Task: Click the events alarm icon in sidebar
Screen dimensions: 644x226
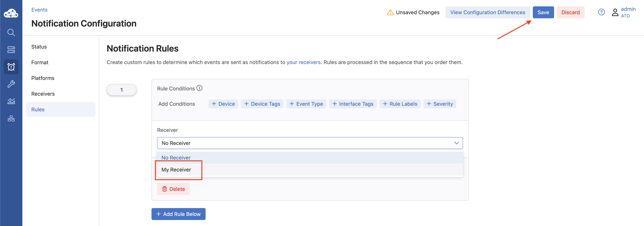Action: coord(11,67)
